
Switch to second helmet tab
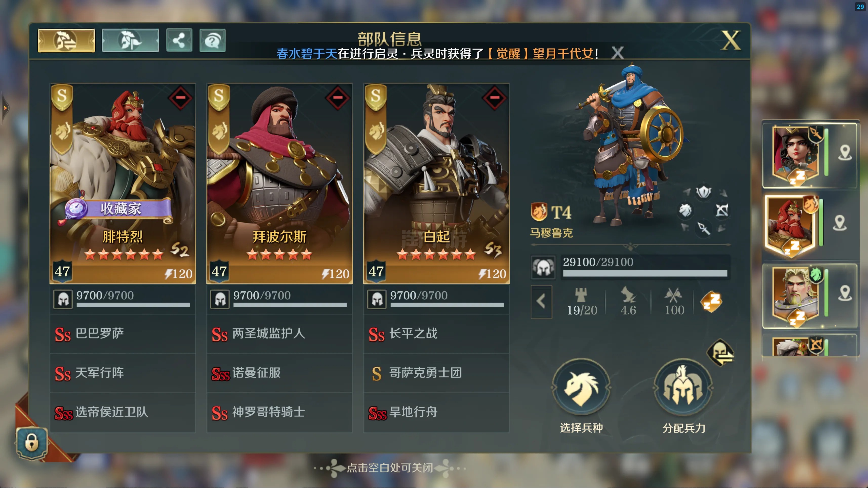130,41
